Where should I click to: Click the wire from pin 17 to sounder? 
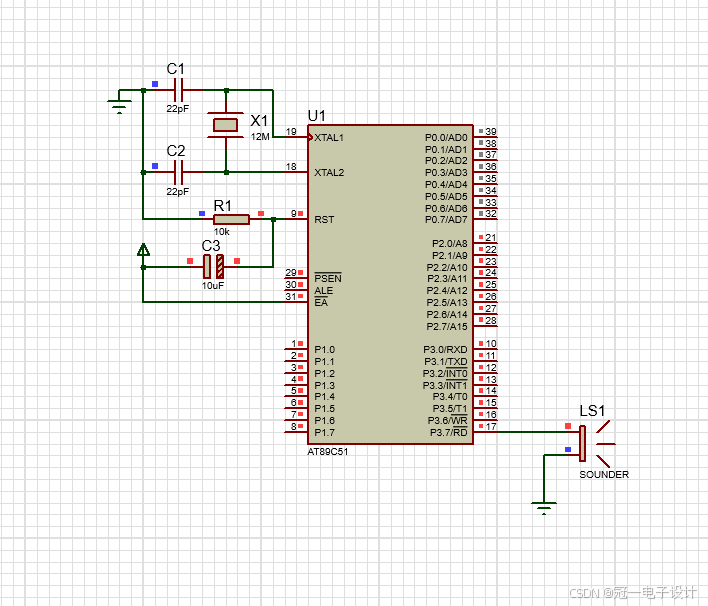(533, 432)
